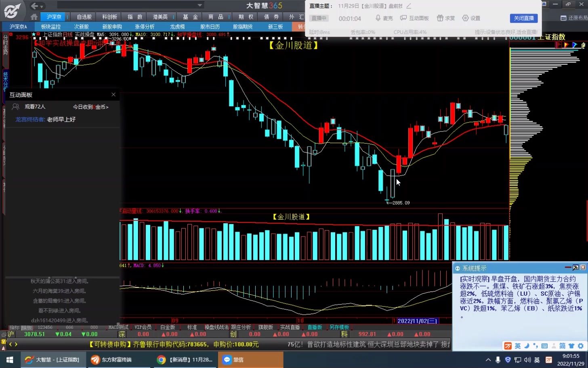Click the Dazhihui logo icon
Viewport: 588px width, 368px height.
click(13, 11)
